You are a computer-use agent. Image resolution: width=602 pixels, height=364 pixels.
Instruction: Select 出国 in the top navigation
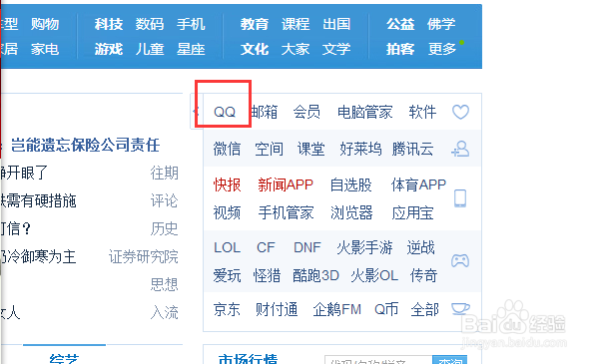(336, 24)
